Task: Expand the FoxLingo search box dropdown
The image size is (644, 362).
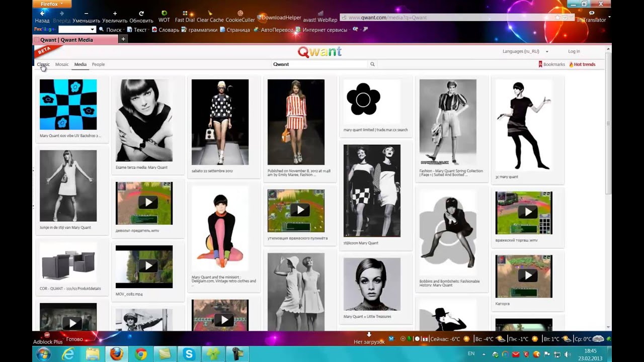Action: click(x=92, y=30)
